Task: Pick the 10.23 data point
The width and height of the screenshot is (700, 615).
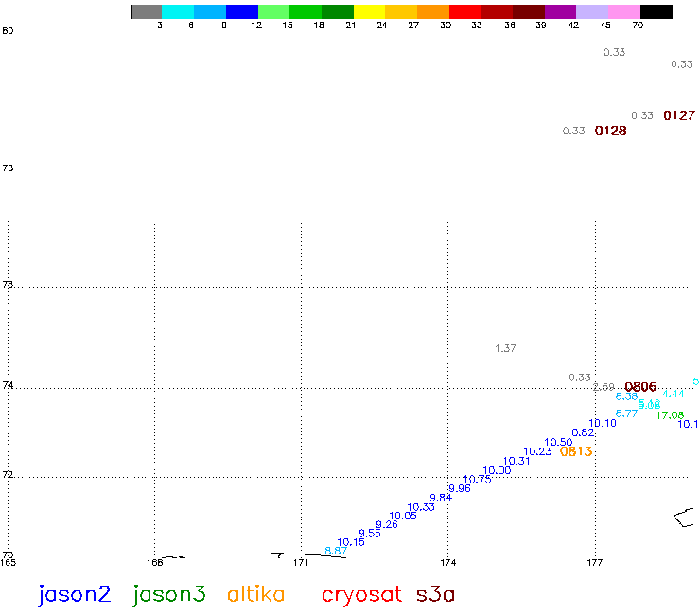Action: (537, 451)
